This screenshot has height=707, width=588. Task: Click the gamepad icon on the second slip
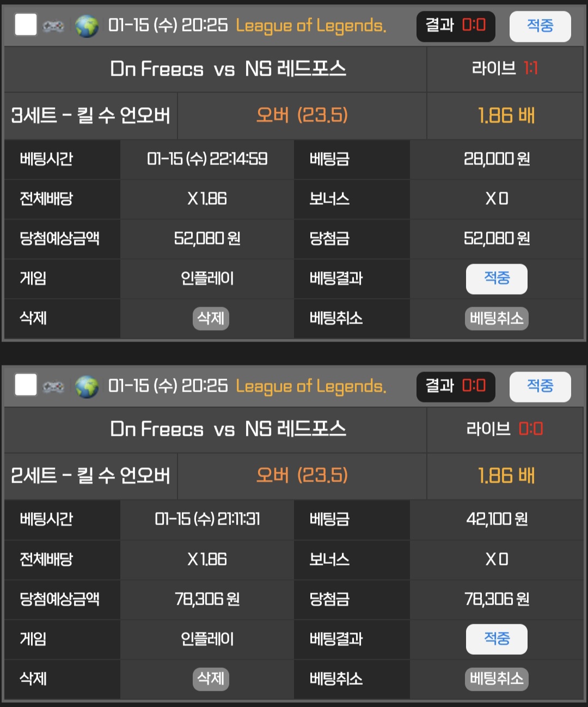point(53,386)
